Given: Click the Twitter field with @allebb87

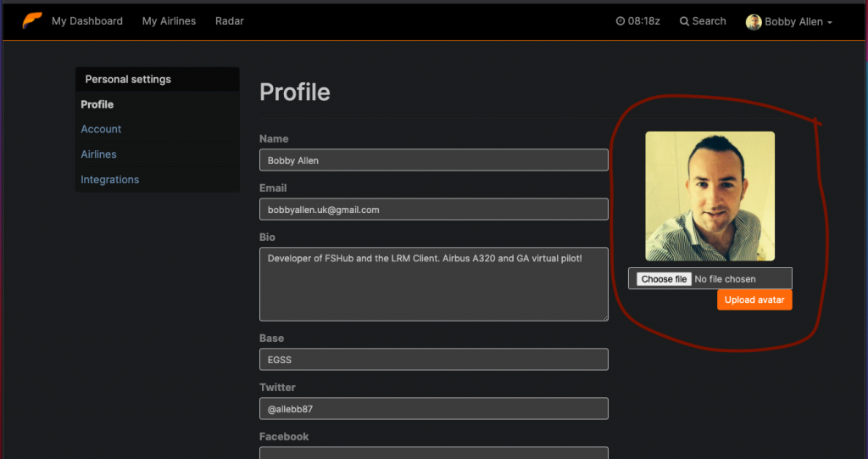Looking at the screenshot, I should [433, 409].
